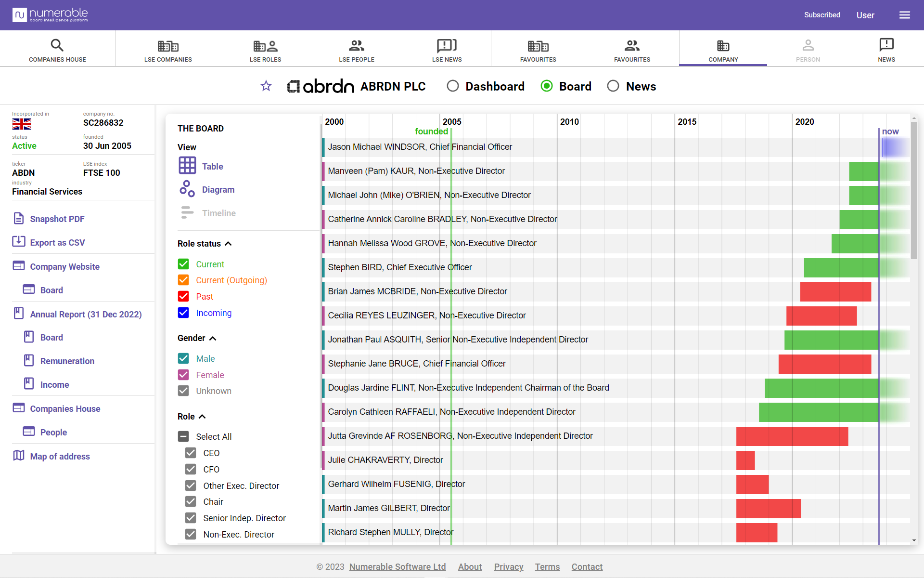The width and height of the screenshot is (924, 578).
Task: Click the Map of address icon
Action: tap(19, 456)
